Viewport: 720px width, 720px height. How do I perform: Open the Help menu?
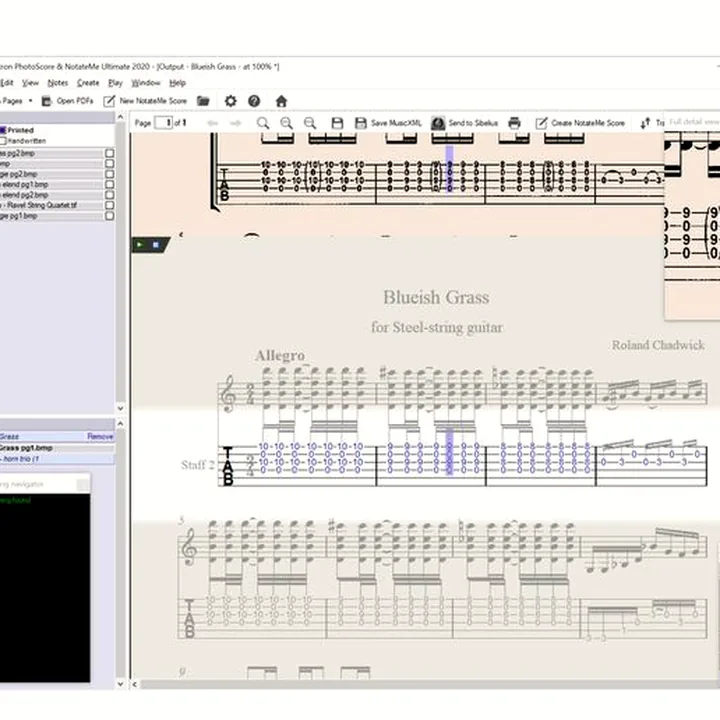[x=177, y=83]
